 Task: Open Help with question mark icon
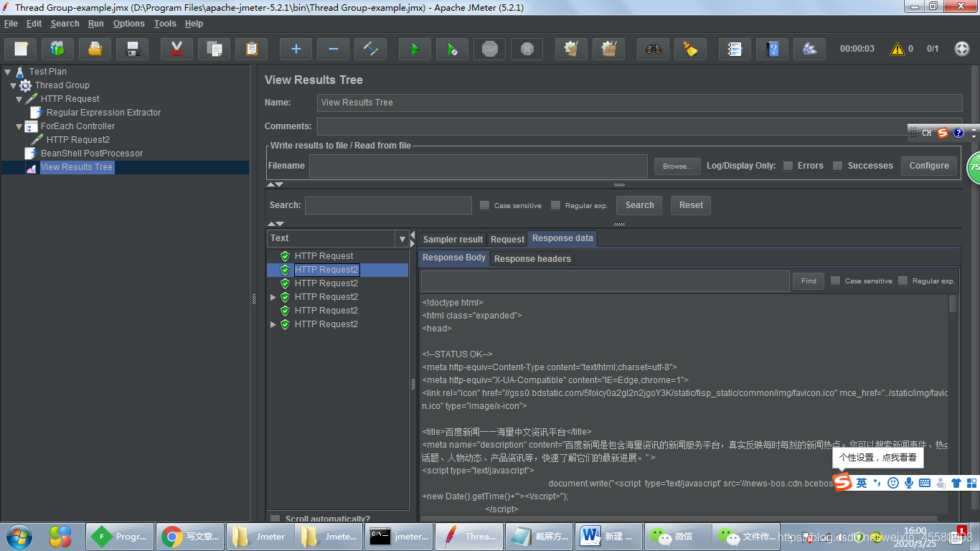[x=772, y=49]
